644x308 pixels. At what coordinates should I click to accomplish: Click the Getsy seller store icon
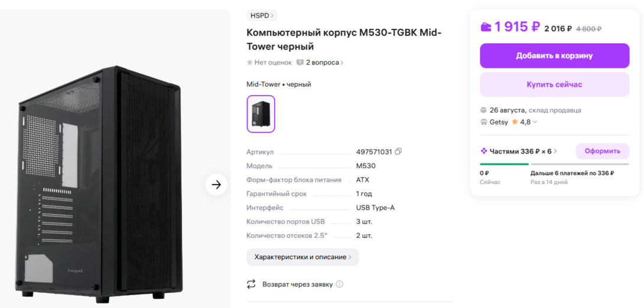(484, 122)
